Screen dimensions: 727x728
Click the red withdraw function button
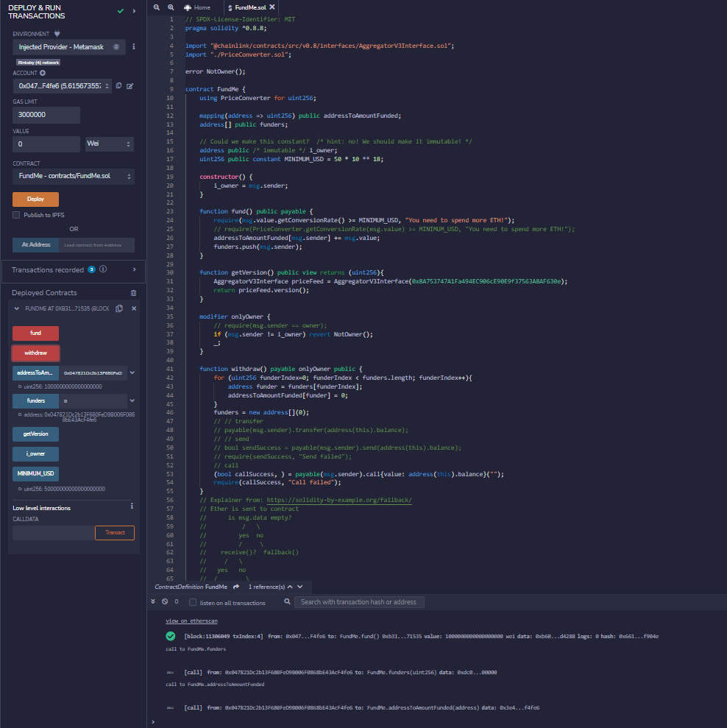tap(36, 353)
